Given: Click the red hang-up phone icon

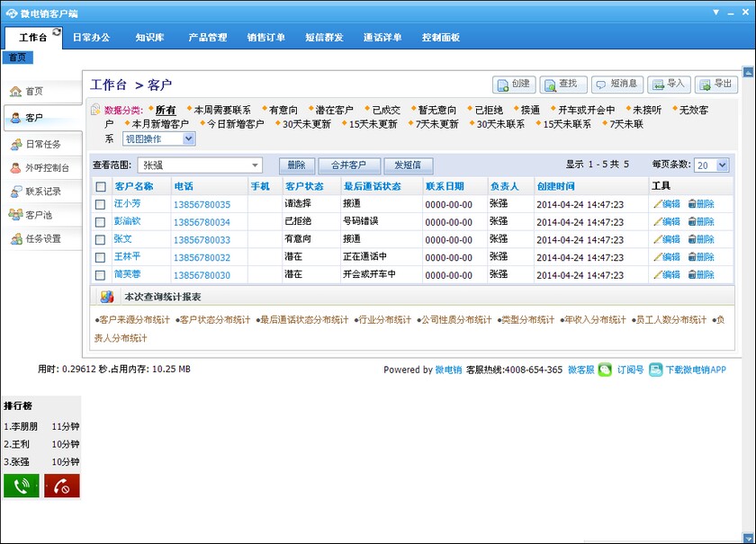Looking at the screenshot, I should coord(62,486).
